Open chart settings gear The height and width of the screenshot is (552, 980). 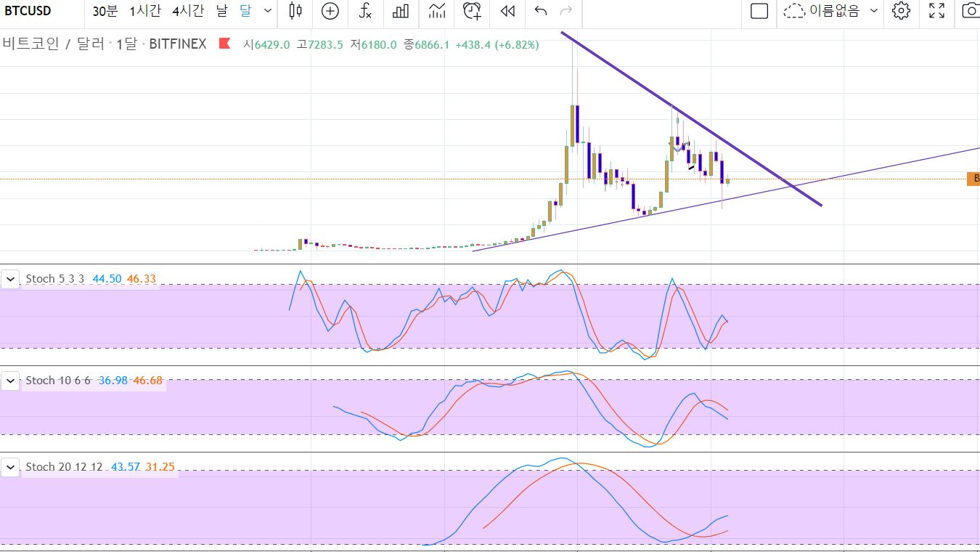(901, 11)
